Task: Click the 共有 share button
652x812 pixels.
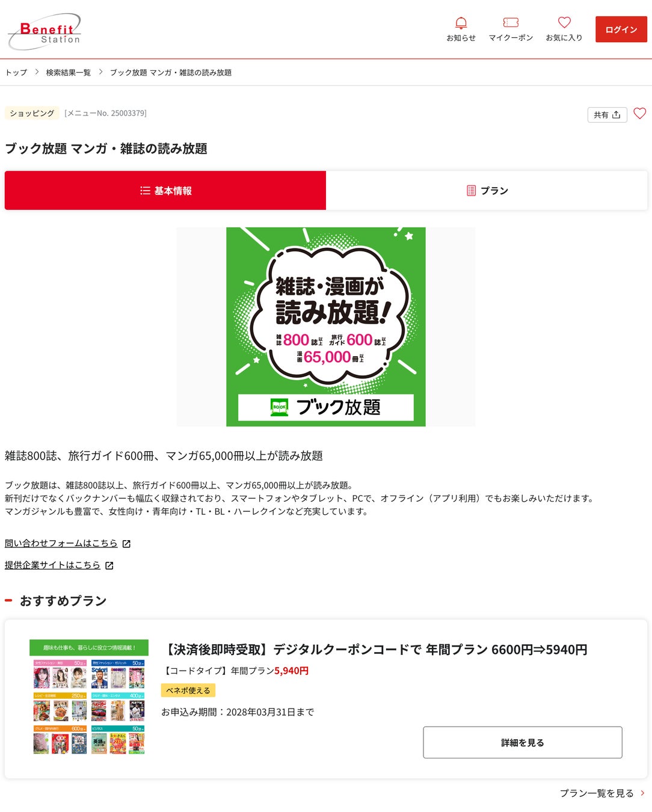Action: pyautogui.click(x=607, y=115)
